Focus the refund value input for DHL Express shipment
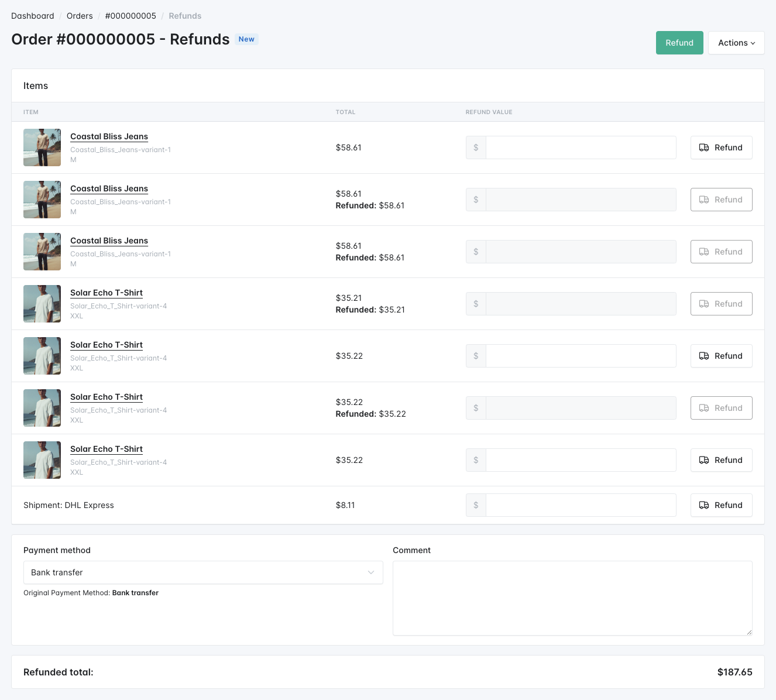 581,505
